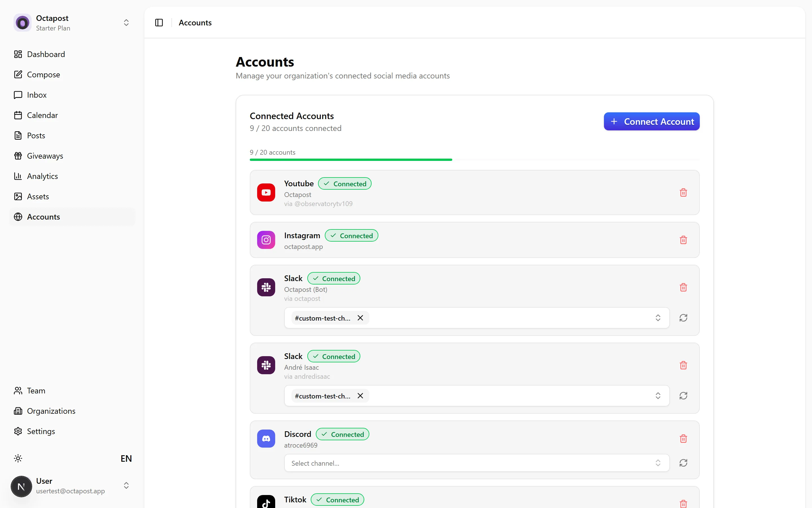This screenshot has height=508, width=812.
Task: Refresh channels for Octapost (Bot) Slack
Action: click(683, 318)
